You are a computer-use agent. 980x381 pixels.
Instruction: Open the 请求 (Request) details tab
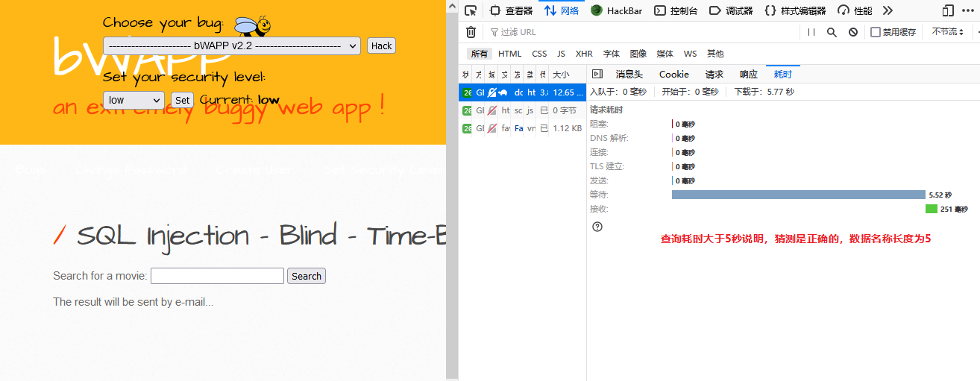click(x=714, y=74)
